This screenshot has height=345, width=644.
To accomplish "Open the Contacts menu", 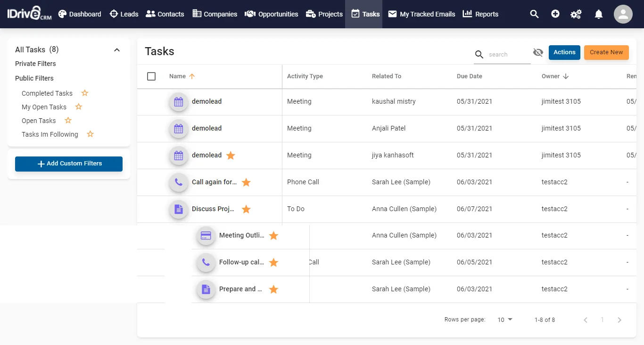I will click(x=165, y=14).
